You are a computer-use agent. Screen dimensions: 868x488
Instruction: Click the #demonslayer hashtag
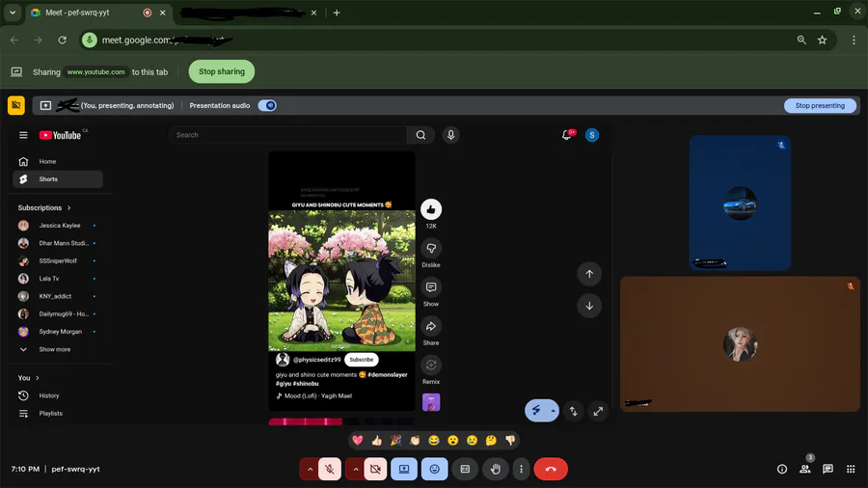388,374
